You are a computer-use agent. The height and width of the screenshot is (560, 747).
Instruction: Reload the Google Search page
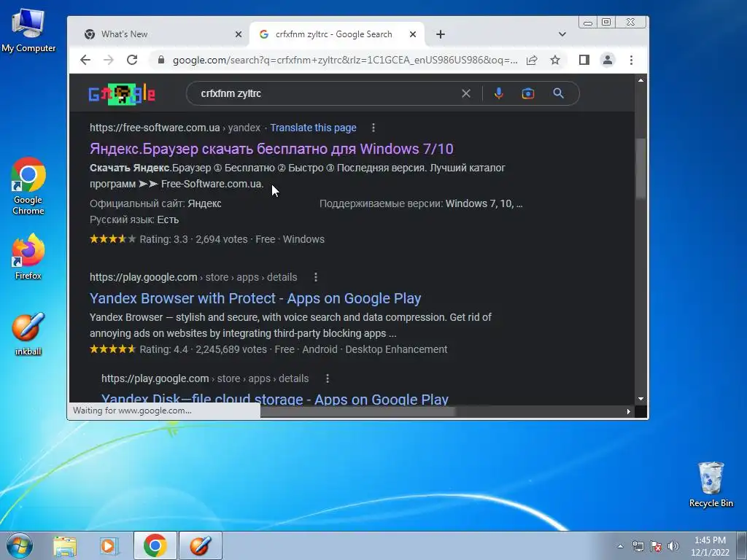click(x=132, y=60)
